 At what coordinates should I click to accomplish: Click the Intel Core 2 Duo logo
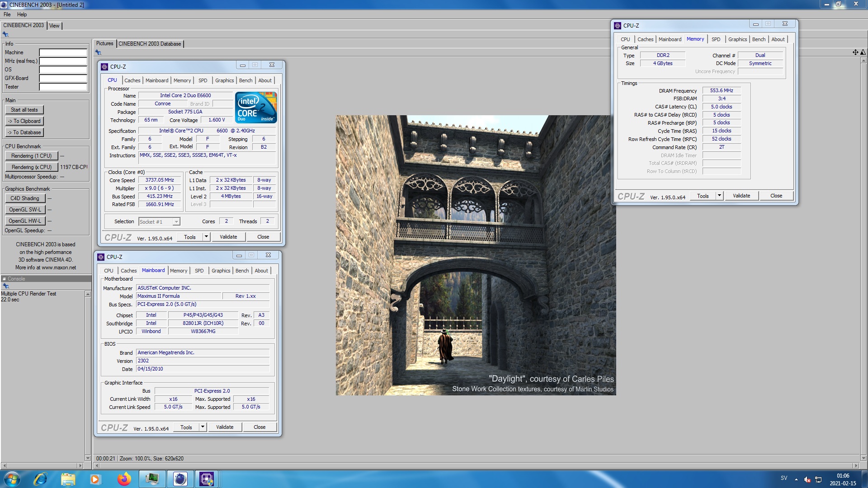pyautogui.click(x=256, y=108)
